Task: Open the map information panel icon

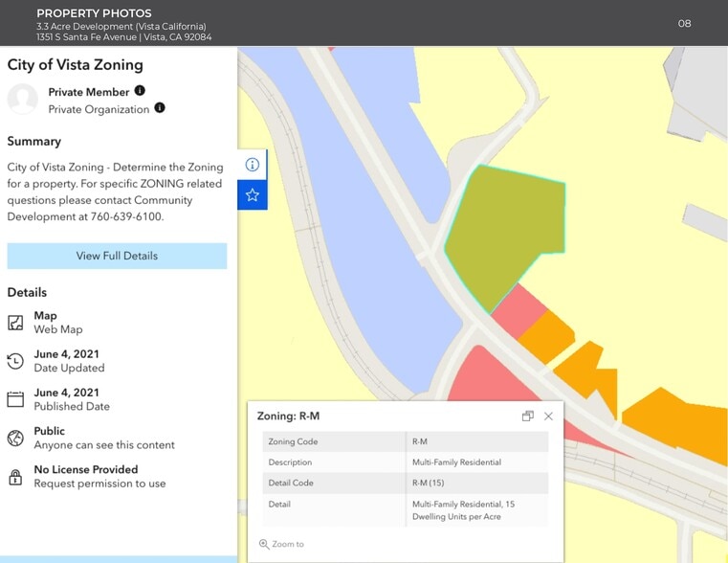Action: pos(253,165)
